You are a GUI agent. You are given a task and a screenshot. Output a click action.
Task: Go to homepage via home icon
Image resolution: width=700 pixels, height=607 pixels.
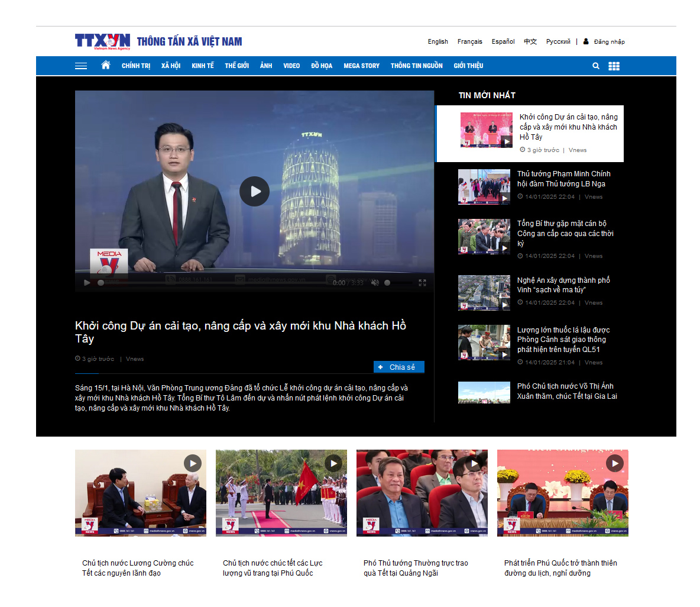(x=106, y=65)
